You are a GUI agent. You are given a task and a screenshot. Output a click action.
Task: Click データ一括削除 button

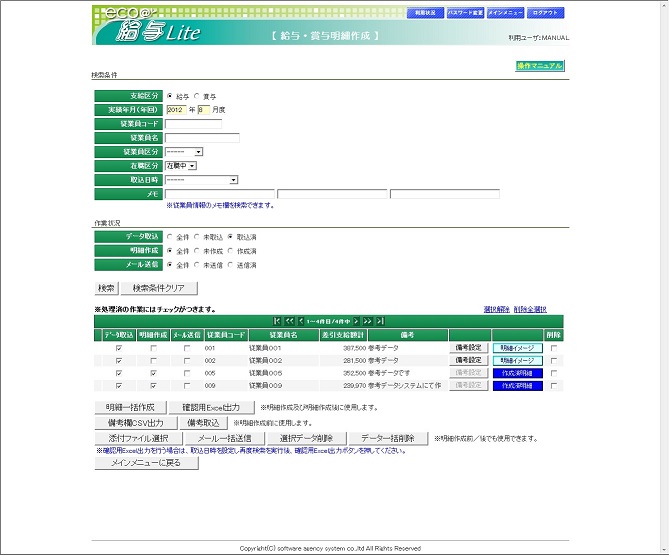coord(388,438)
